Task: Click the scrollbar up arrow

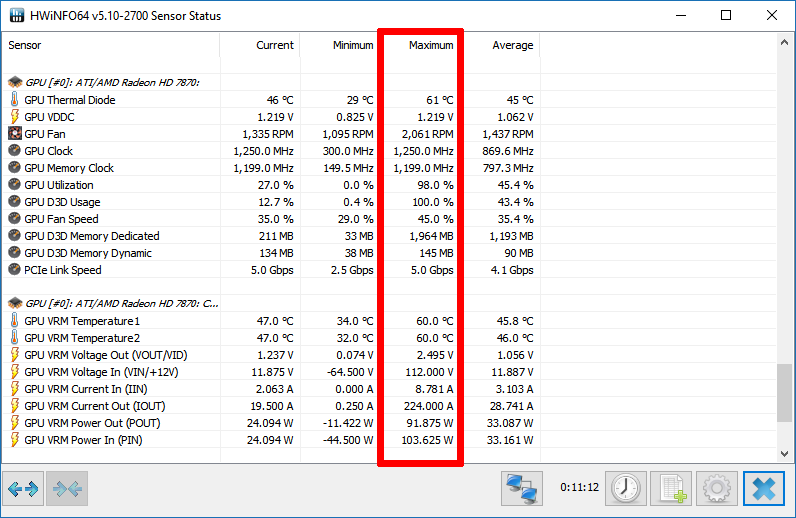Action: 784,43
